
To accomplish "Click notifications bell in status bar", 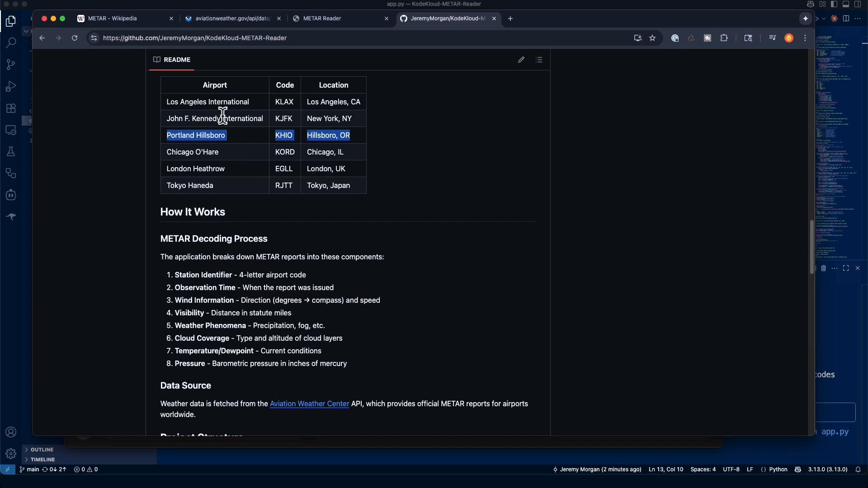I will 858,469.
